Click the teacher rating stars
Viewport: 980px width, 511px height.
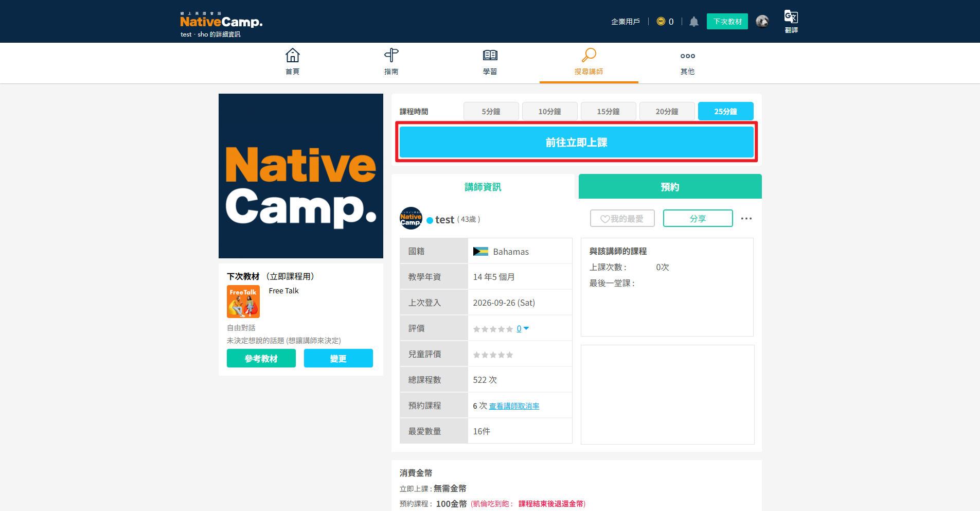(x=493, y=329)
